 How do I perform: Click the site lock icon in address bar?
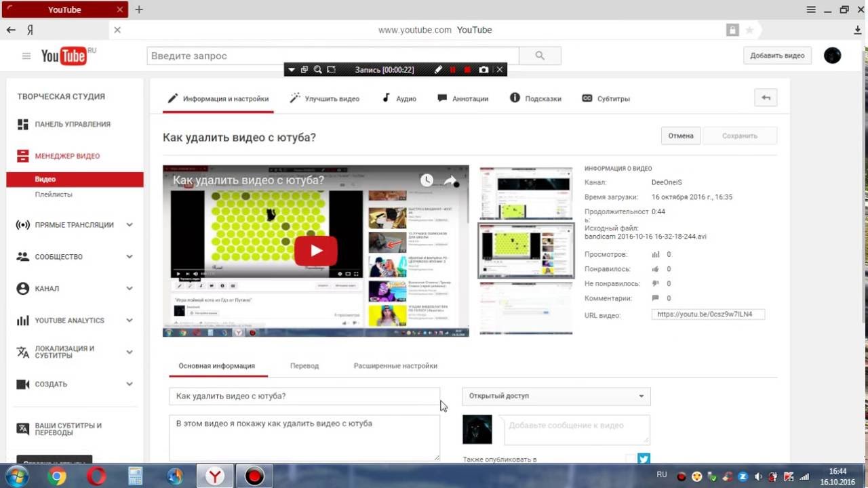pyautogui.click(x=732, y=30)
